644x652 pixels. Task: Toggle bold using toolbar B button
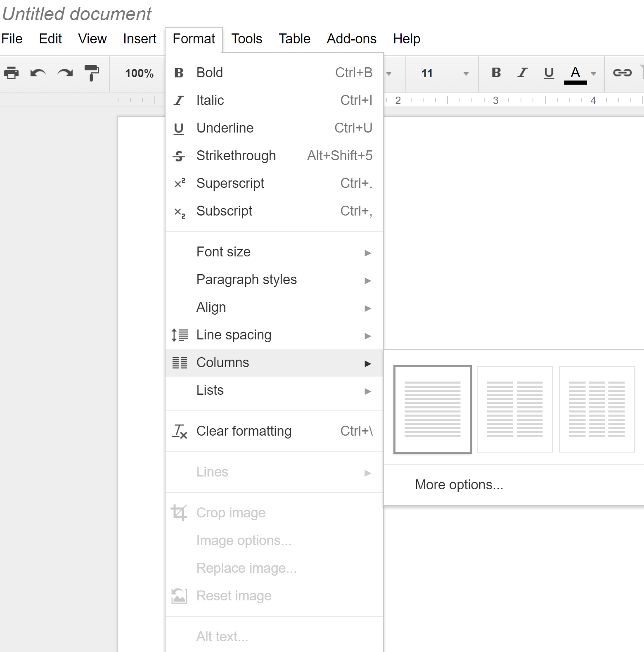(496, 73)
